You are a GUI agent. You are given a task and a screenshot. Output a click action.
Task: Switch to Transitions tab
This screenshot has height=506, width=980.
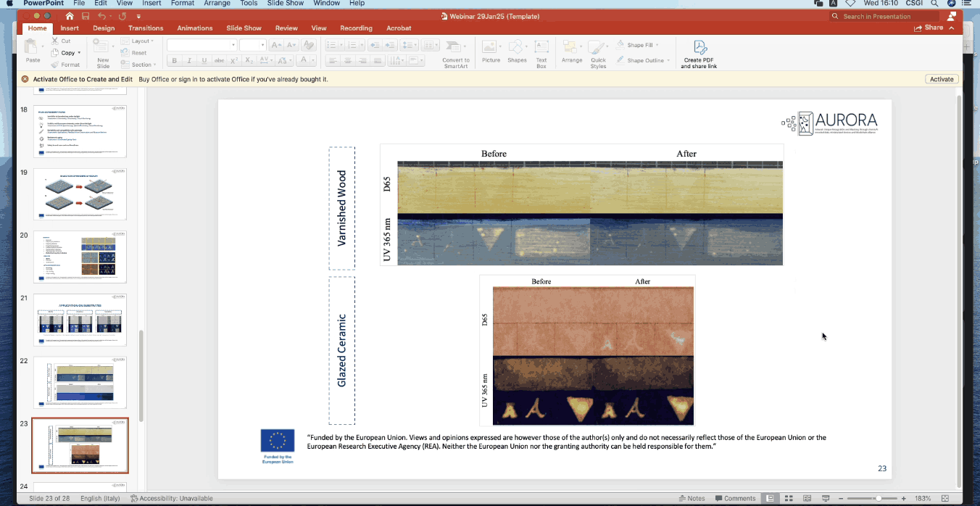[146, 28]
